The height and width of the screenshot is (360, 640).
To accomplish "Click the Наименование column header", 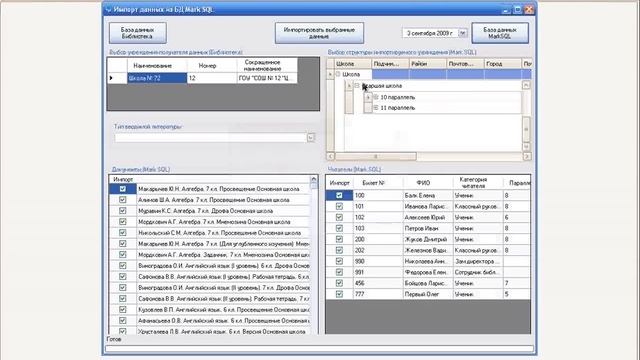I will click(157, 65).
